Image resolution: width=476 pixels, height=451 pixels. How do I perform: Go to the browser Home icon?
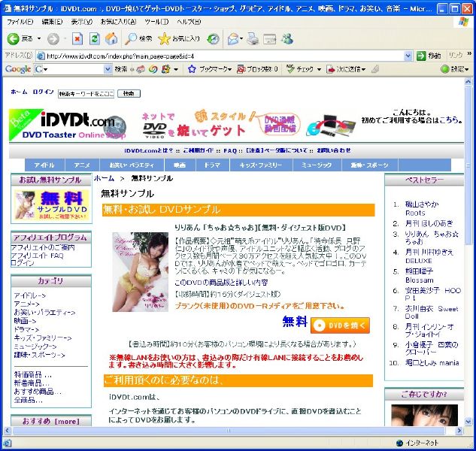coord(111,38)
